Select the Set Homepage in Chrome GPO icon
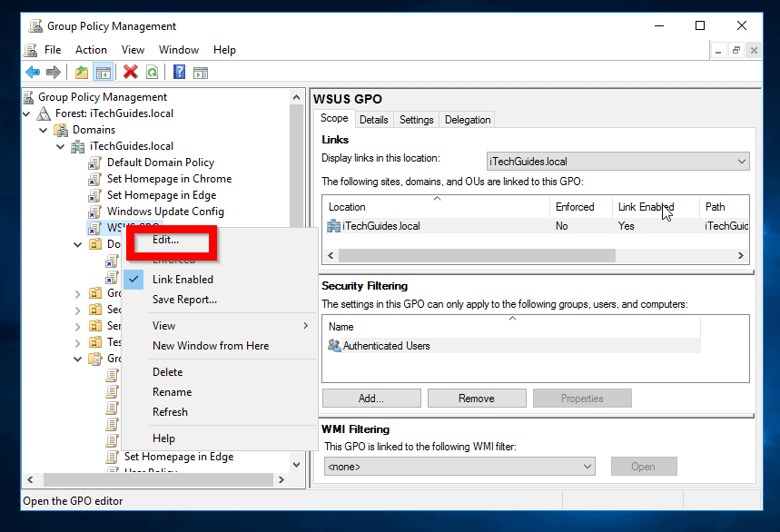The width and height of the screenshot is (780, 532). click(95, 179)
